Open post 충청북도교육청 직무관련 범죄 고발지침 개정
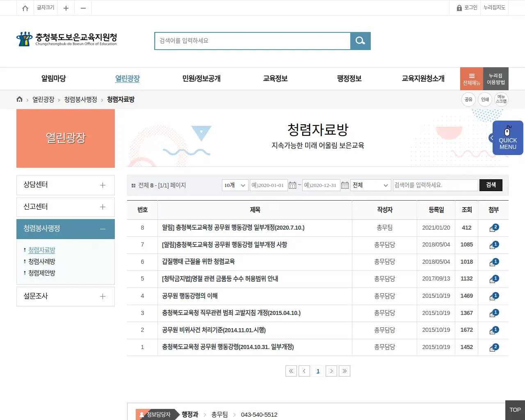Screen dimensions: 525x420 pos(231,313)
